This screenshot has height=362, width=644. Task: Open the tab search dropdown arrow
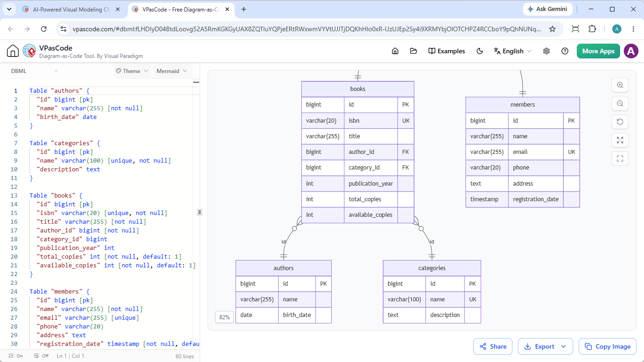(x=9, y=9)
